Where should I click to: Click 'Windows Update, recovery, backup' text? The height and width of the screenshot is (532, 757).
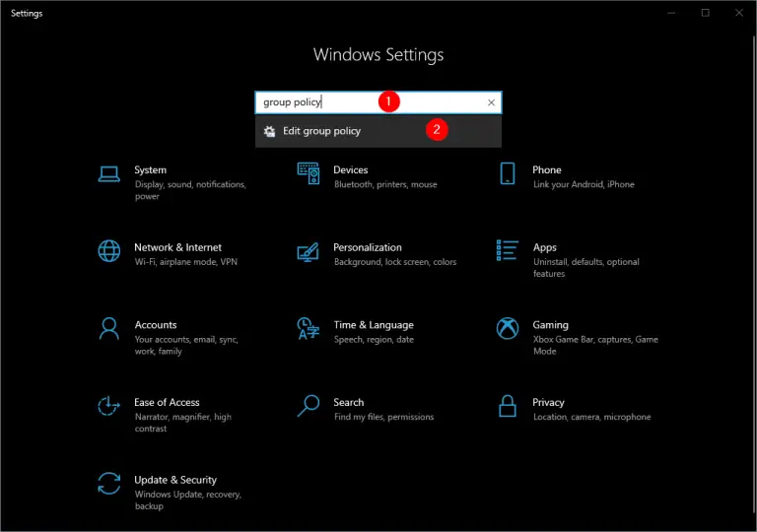click(x=188, y=500)
